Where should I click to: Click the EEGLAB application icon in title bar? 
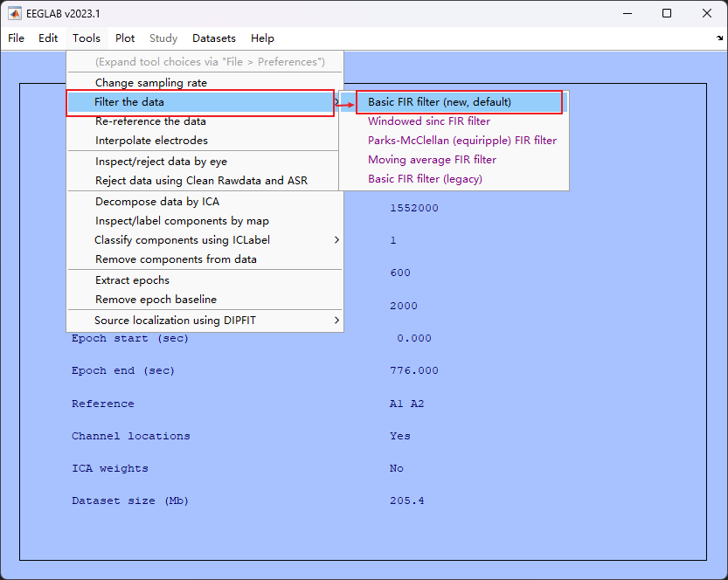tap(14, 13)
